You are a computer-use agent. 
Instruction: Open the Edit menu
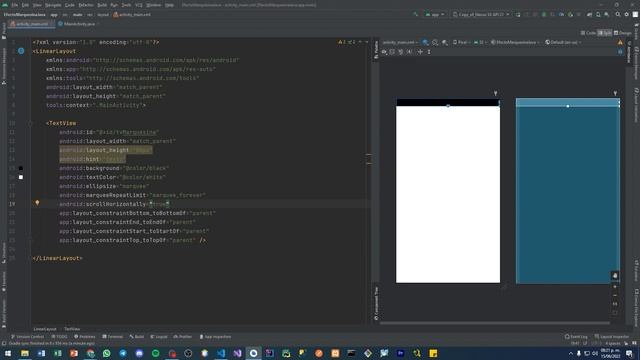(25, 5)
